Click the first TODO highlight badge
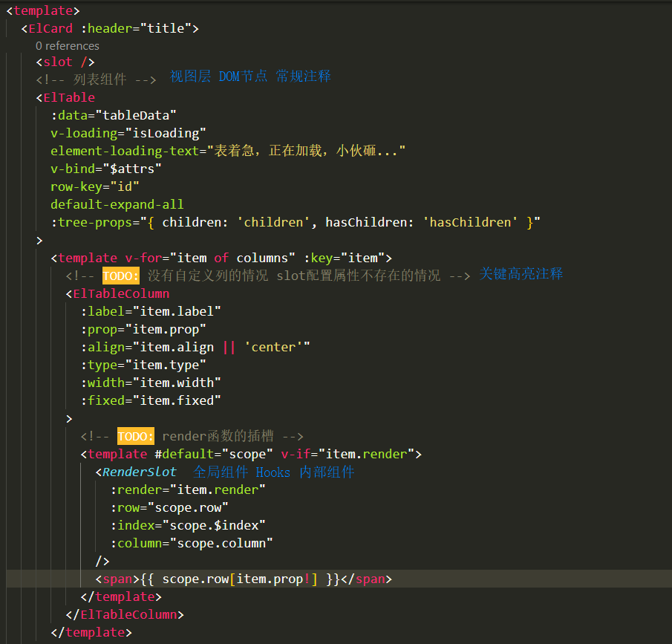The image size is (672, 644). (121, 276)
